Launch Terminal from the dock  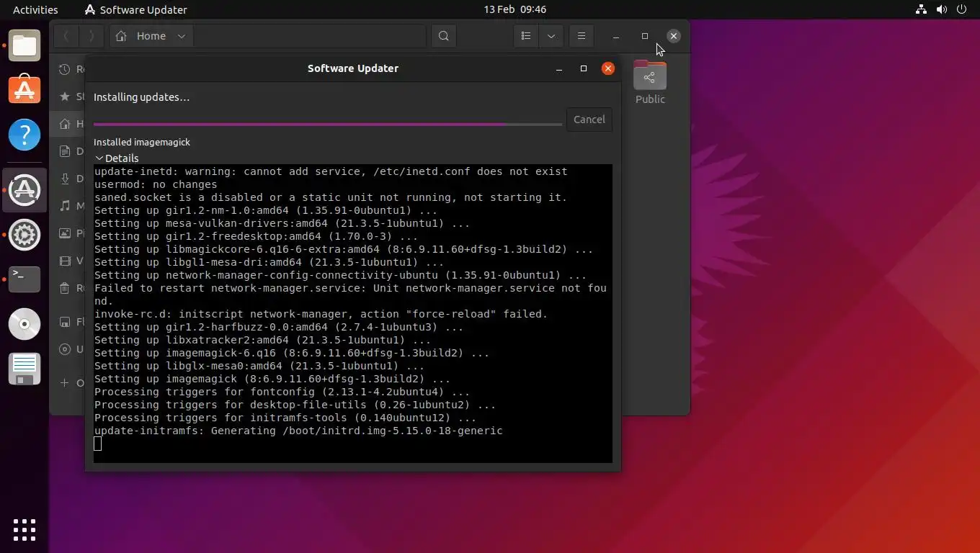[24, 279]
